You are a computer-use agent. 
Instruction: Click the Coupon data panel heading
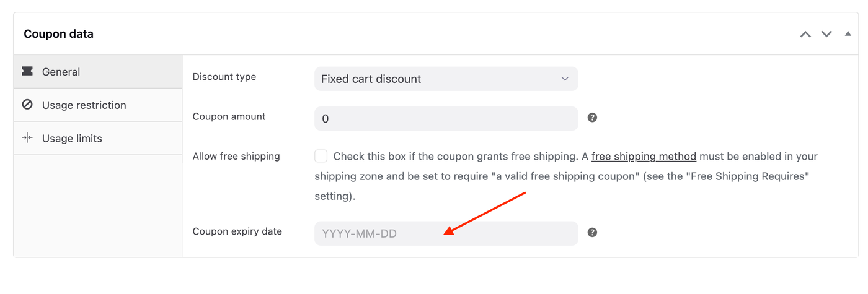[x=59, y=34]
